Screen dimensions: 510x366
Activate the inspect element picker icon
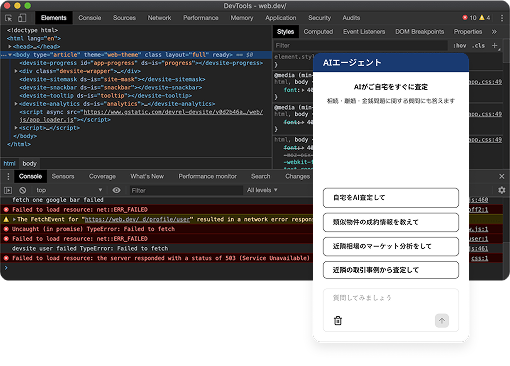pos(9,18)
